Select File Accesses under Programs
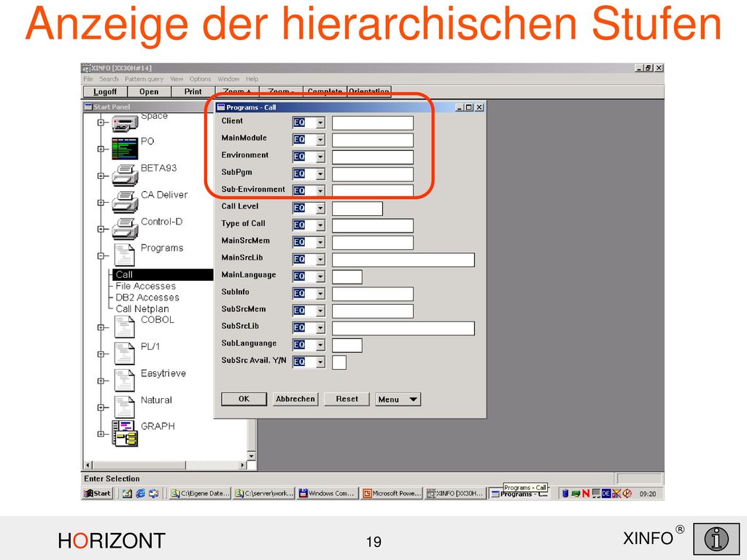 (146, 286)
